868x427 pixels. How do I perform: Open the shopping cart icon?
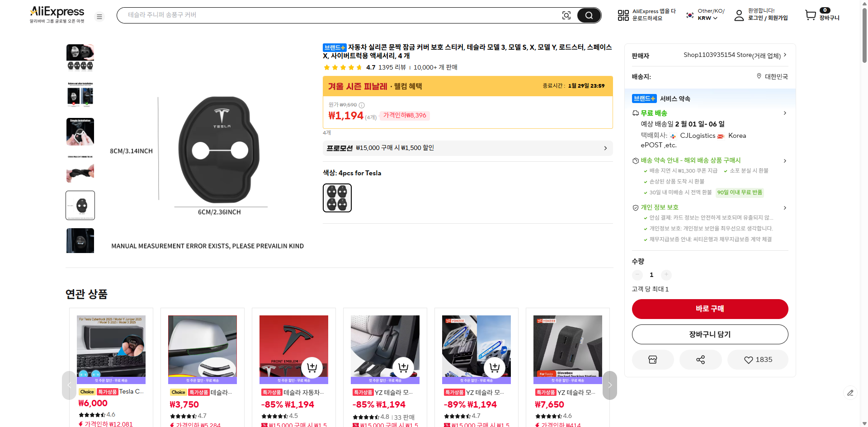tap(811, 15)
